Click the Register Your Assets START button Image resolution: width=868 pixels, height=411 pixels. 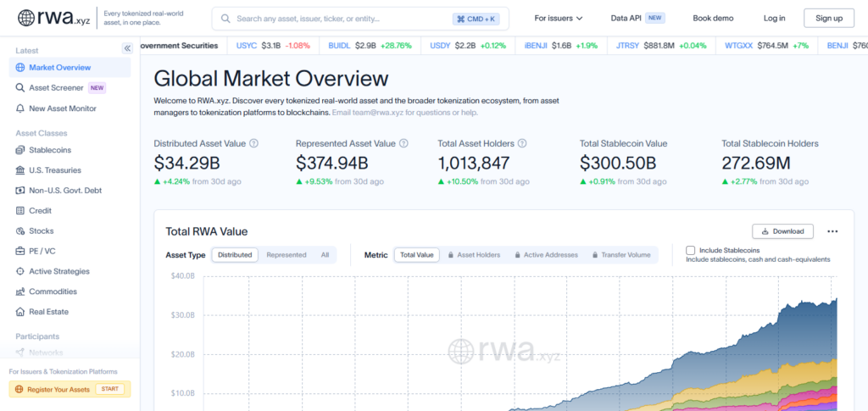coord(109,389)
